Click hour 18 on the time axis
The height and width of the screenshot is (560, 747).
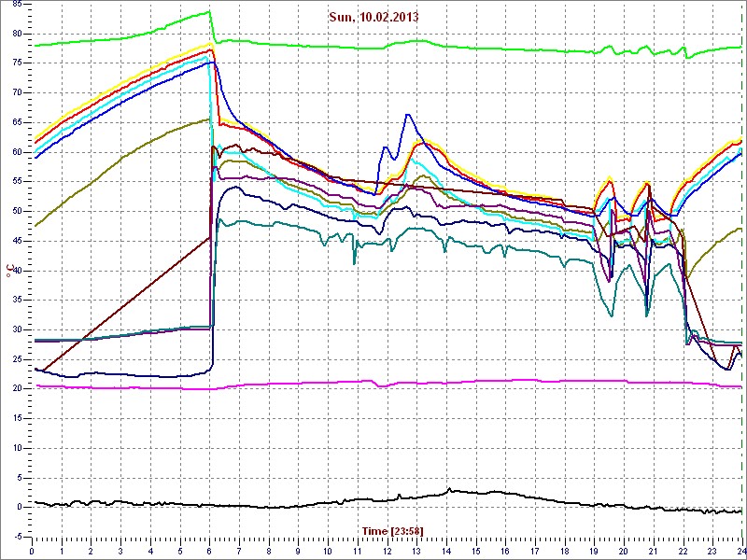click(x=564, y=552)
